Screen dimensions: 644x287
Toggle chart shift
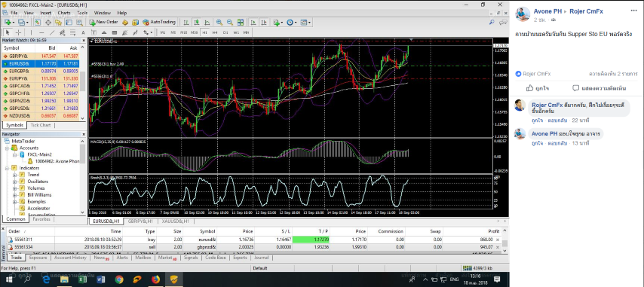[x=264, y=22]
